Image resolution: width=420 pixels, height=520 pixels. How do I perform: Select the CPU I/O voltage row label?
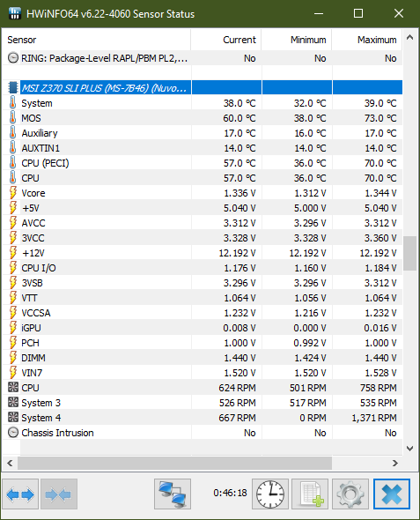39,268
